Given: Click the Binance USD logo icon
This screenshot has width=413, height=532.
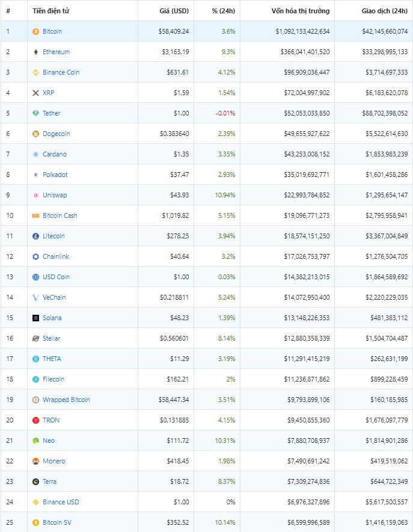Looking at the screenshot, I should 35,502.
